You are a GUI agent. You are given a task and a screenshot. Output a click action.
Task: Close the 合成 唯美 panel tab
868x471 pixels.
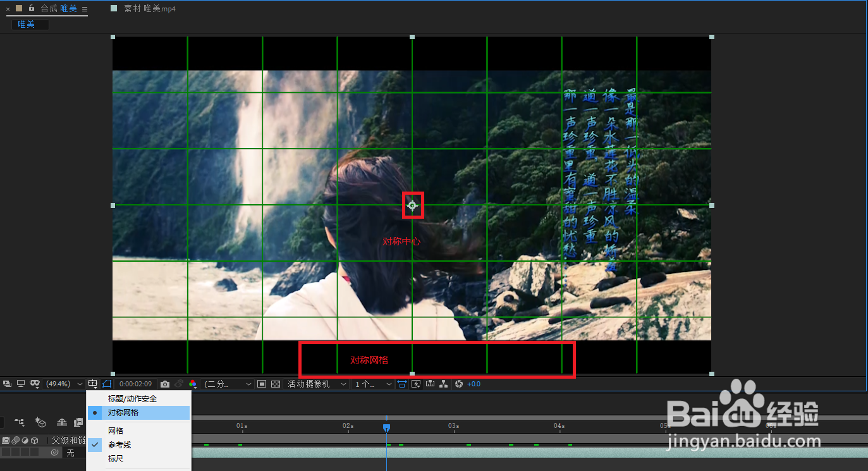click(x=8, y=9)
